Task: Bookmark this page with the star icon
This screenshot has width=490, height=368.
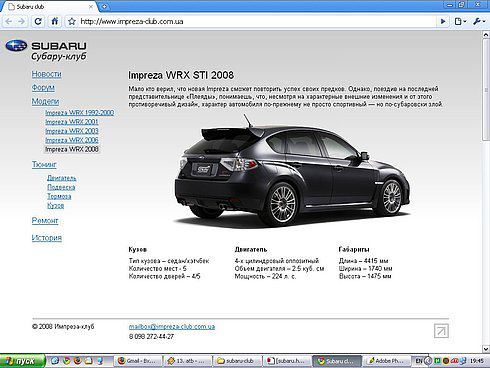Action: (x=71, y=22)
